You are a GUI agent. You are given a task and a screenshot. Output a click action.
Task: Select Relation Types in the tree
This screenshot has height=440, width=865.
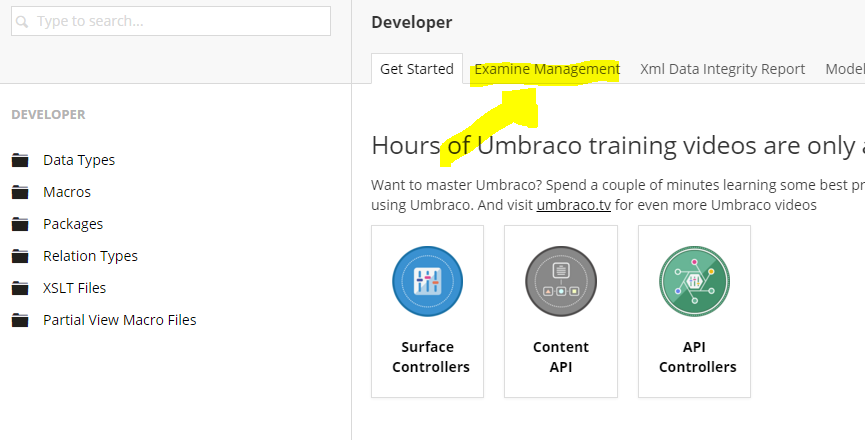coord(90,256)
